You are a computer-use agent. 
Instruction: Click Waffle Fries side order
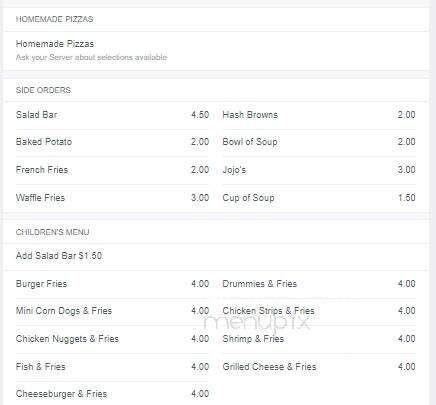tap(112, 198)
